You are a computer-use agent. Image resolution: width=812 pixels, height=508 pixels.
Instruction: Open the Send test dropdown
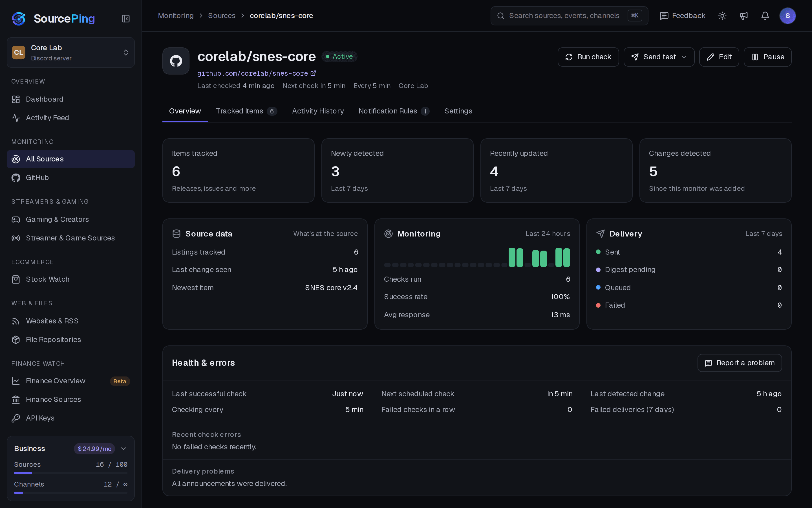click(x=659, y=57)
